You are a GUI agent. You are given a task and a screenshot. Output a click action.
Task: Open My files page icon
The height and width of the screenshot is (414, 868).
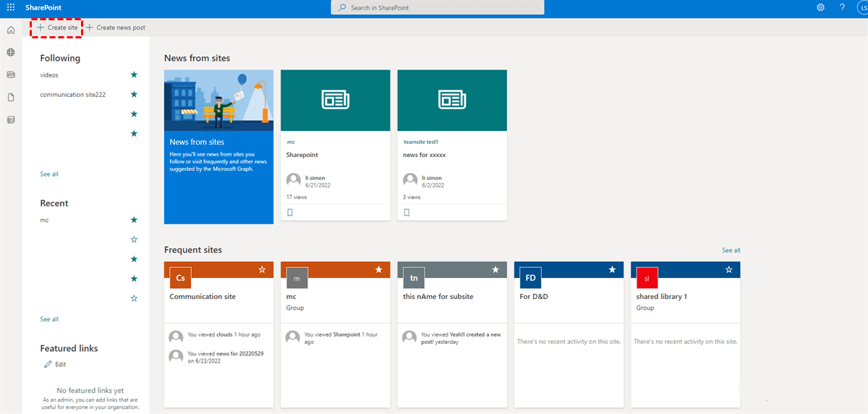coord(11,97)
